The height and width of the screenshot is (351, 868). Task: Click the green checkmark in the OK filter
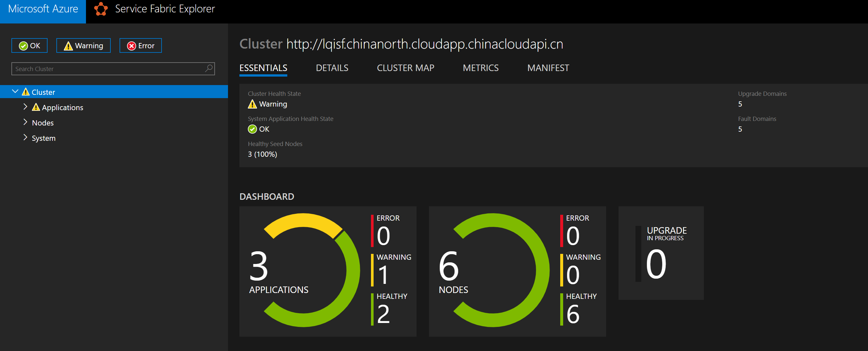click(23, 45)
